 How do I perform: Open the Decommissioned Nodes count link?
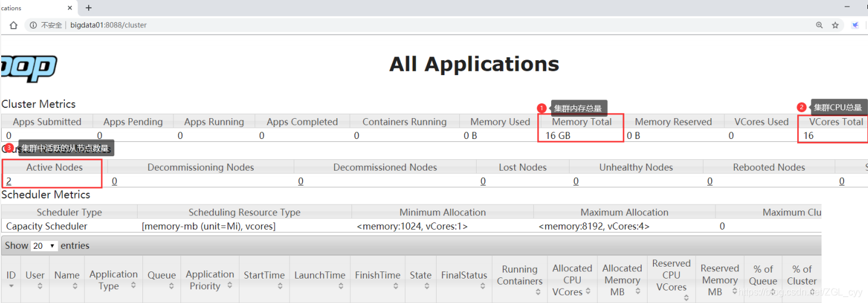[x=300, y=181]
